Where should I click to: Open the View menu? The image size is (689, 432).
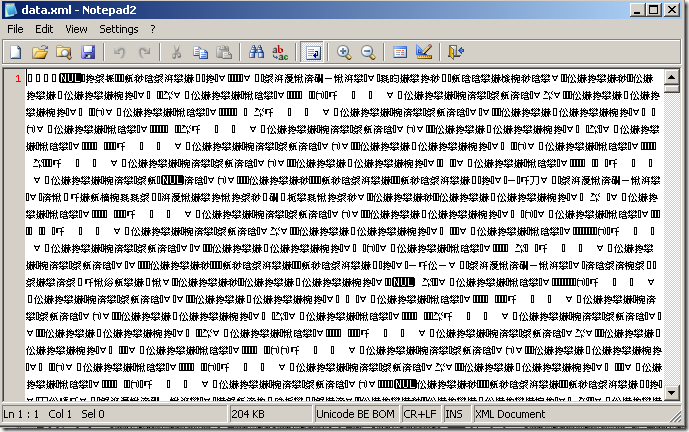77,29
